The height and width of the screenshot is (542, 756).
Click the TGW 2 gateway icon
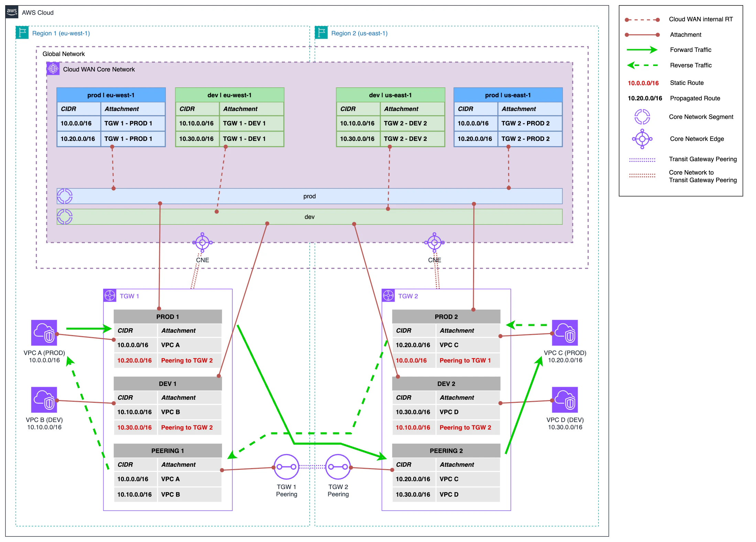click(388, 296)
